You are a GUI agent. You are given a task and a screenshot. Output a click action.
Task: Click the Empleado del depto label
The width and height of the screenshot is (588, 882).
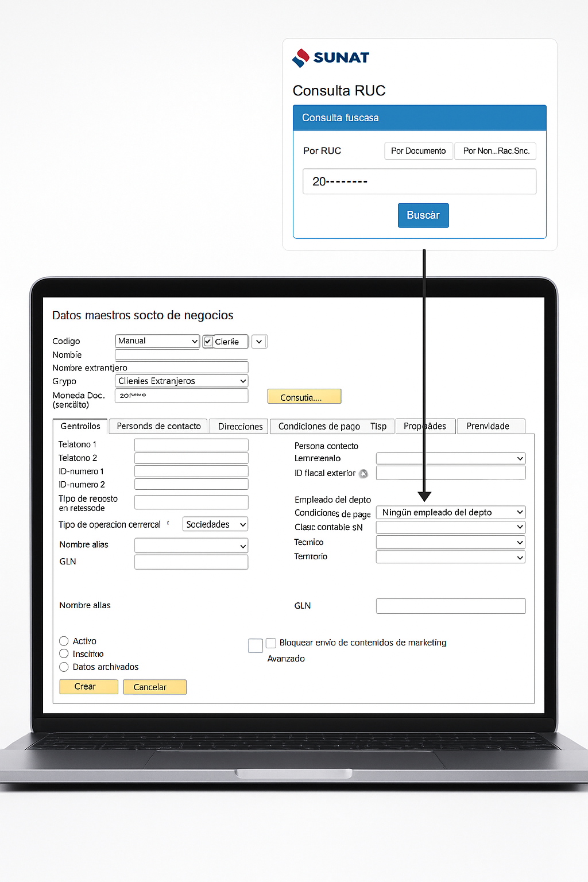333,500
